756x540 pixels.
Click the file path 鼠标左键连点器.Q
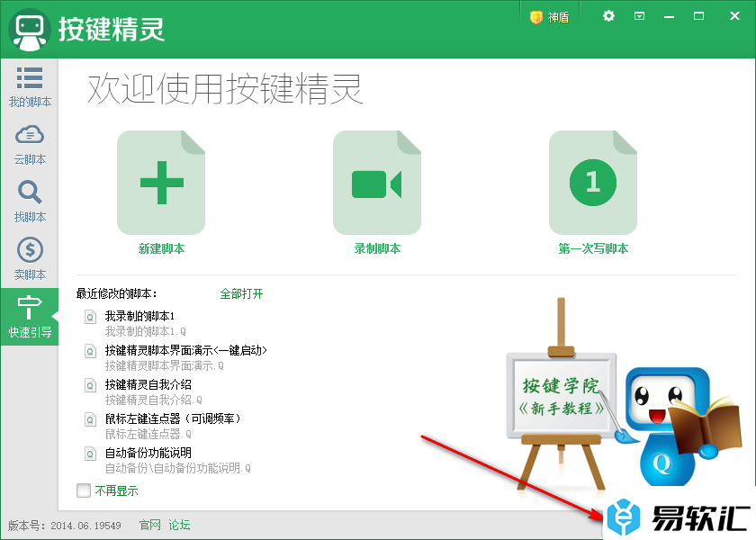148,435
